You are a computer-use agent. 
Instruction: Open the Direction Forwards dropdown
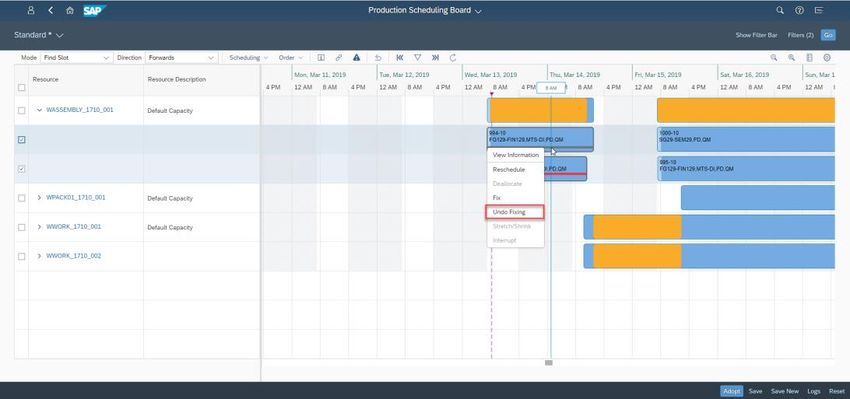pyautogui.click(x=181, y=57)
